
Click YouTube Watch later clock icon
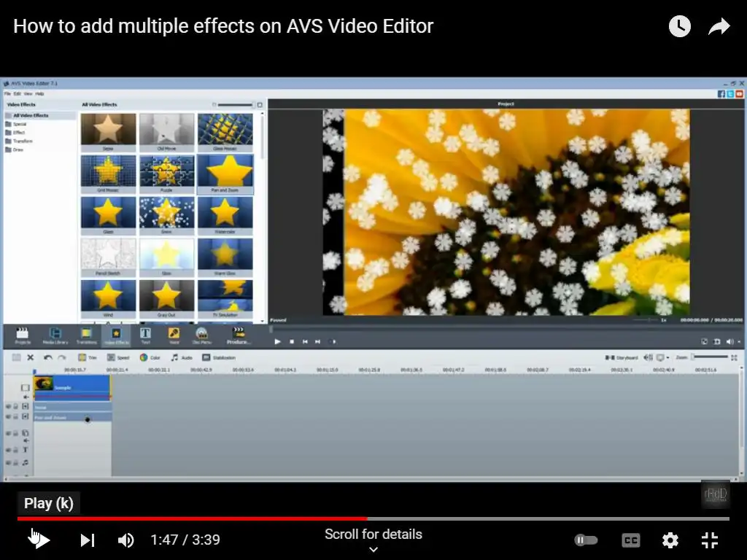click(680, 26)
